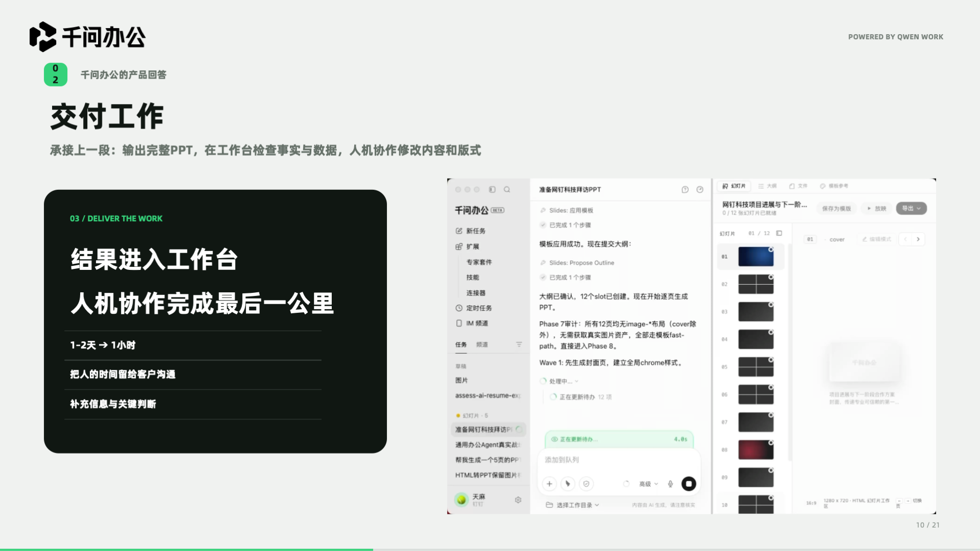Expand the first 已完成 1 个步骤 row

(x=566, y=225)
